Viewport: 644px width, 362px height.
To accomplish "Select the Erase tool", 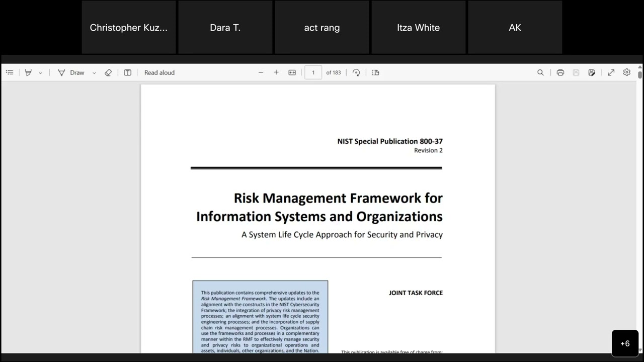I will [x=108, y=72].
